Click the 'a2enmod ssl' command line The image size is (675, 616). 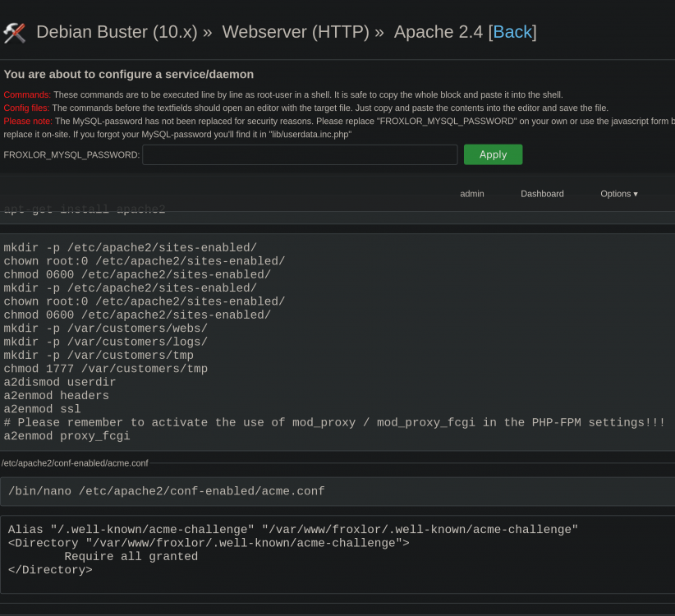point(42,409)
